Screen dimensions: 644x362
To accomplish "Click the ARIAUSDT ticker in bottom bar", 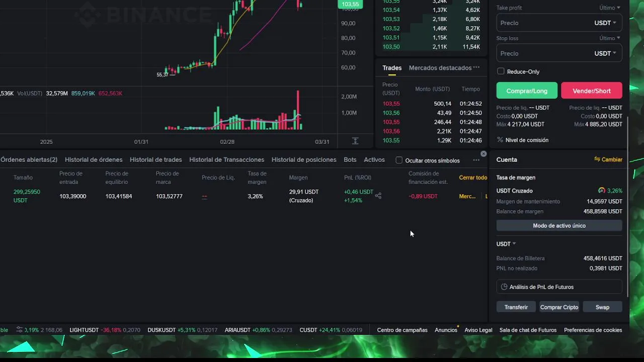I will point(258,330).
